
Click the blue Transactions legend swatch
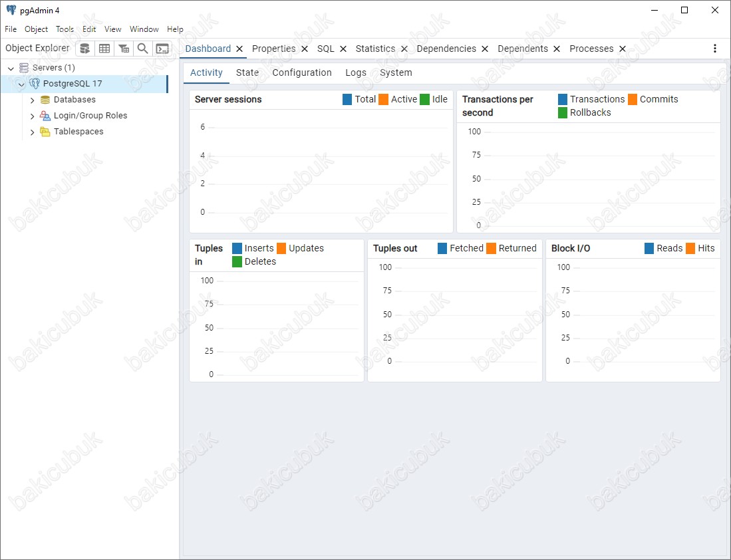pos(563,99)
